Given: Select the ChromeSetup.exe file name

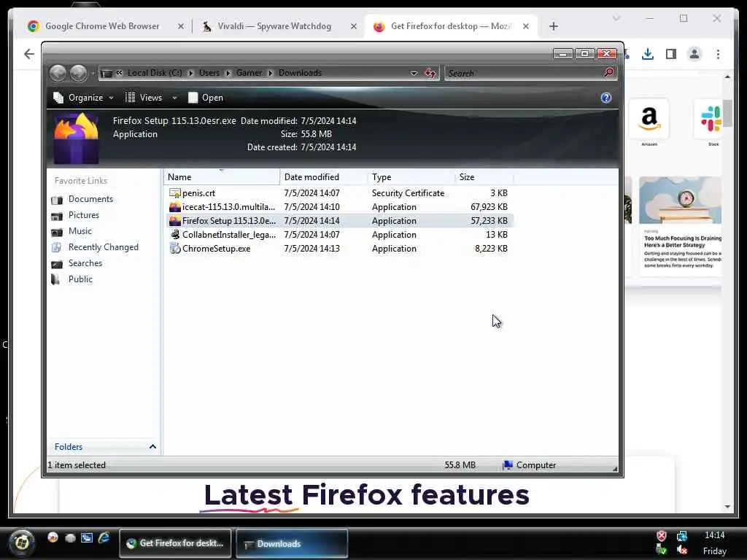Looking at the screenshot, I should (216, 249).
